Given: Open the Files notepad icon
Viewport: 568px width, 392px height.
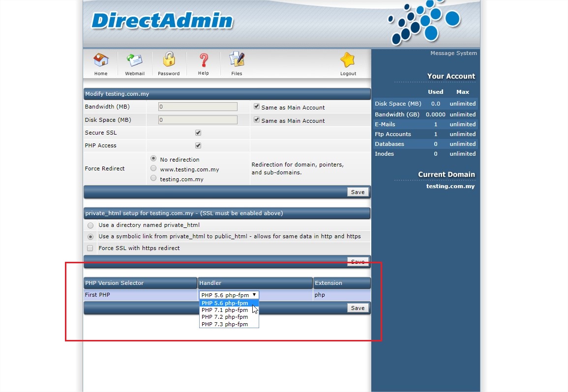Looking at the screenshot, I should pos(237,59).
